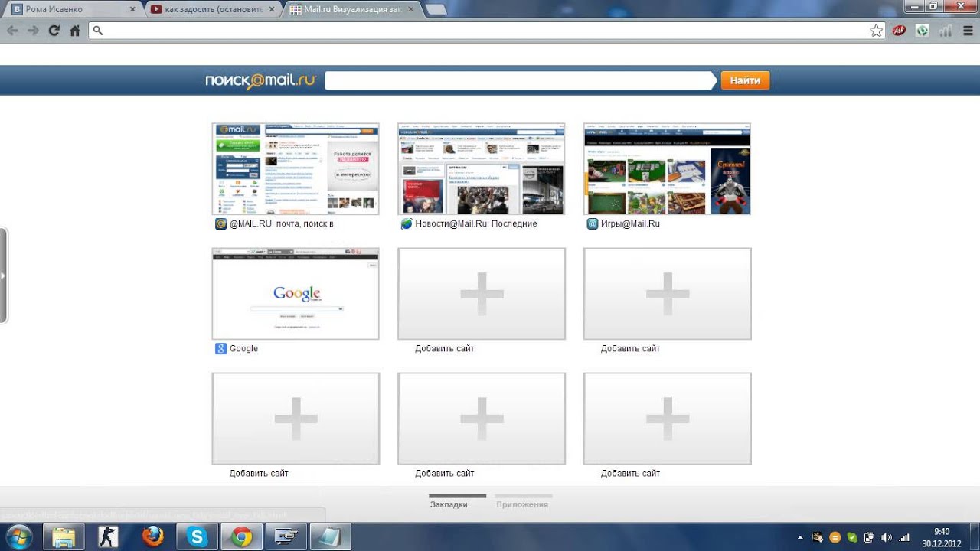Click the notepad-like taskbar icon

click(330, 537)
